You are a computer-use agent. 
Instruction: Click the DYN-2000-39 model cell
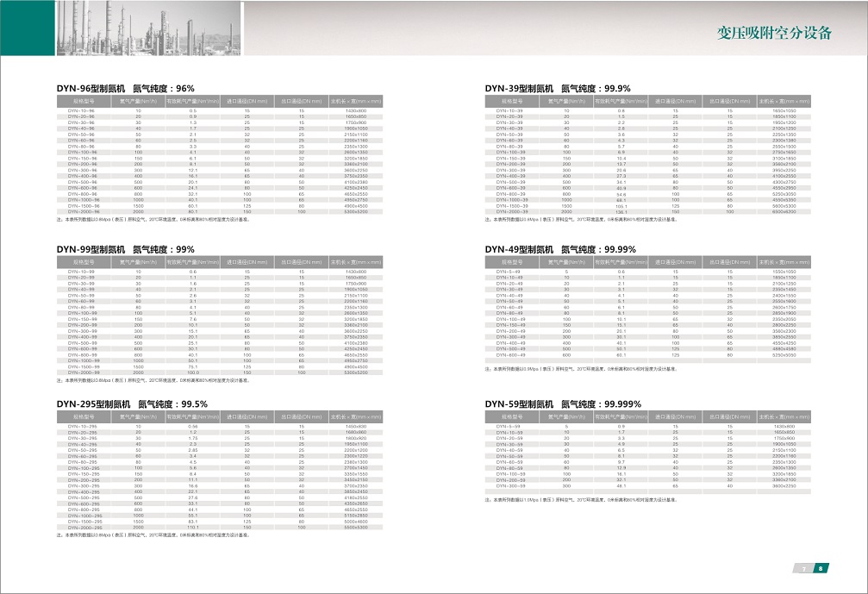[512, 211]
